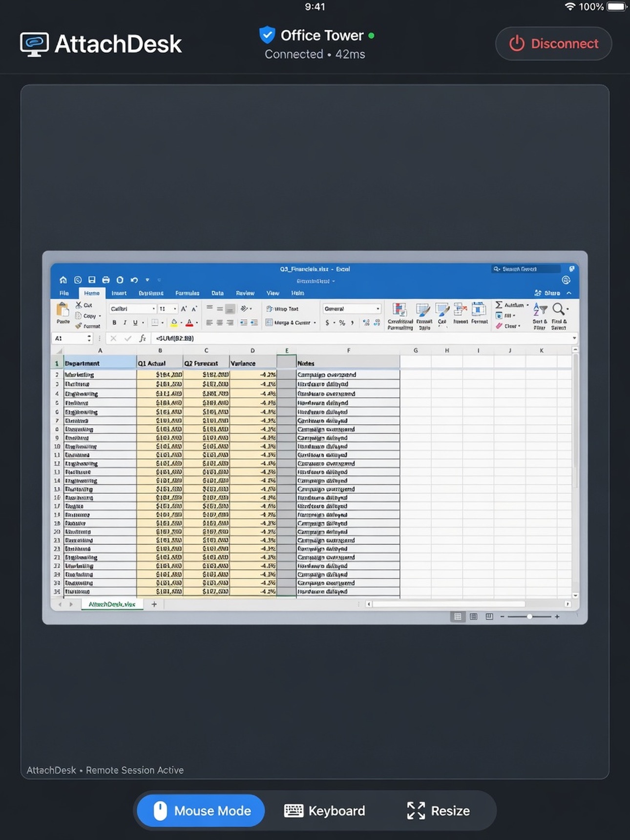630x840 pixels.
Task: Click the red font color A icon
Action: (189, 323)
